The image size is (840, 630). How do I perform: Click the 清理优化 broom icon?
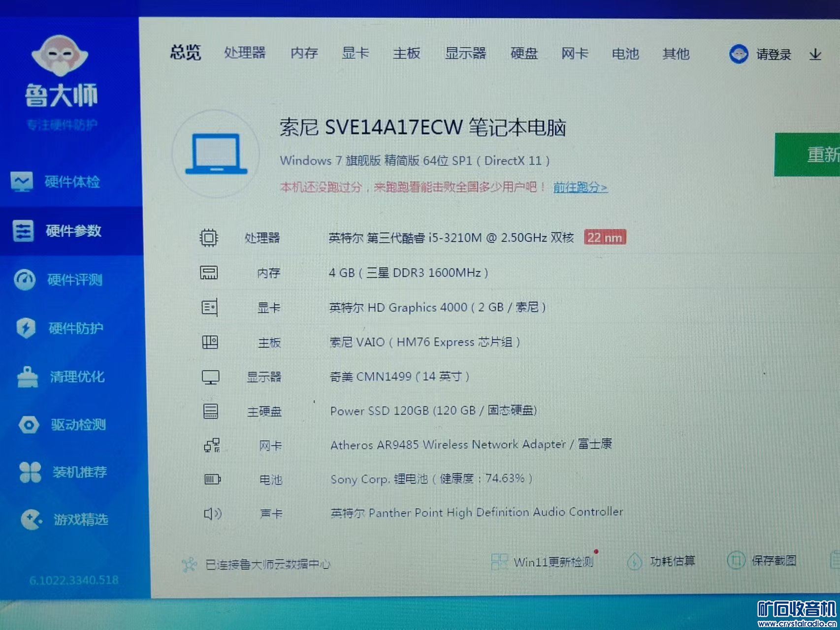coord(28,377)
